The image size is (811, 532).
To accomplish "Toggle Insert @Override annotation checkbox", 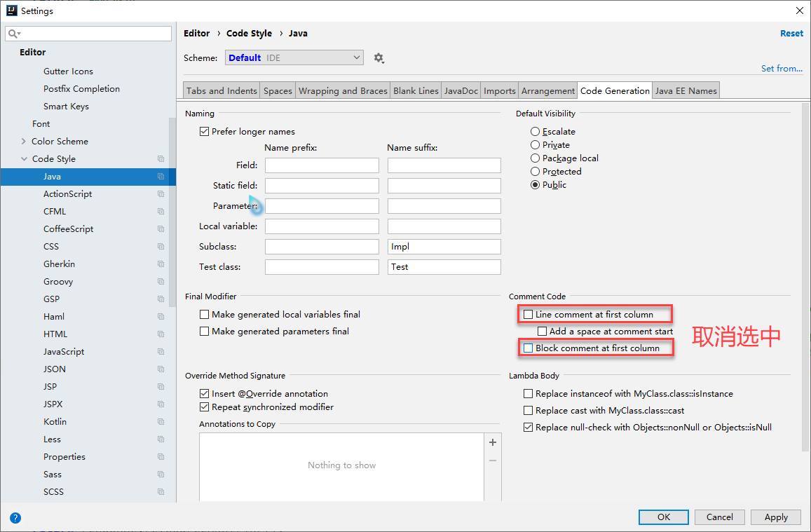I will point(204,394).
